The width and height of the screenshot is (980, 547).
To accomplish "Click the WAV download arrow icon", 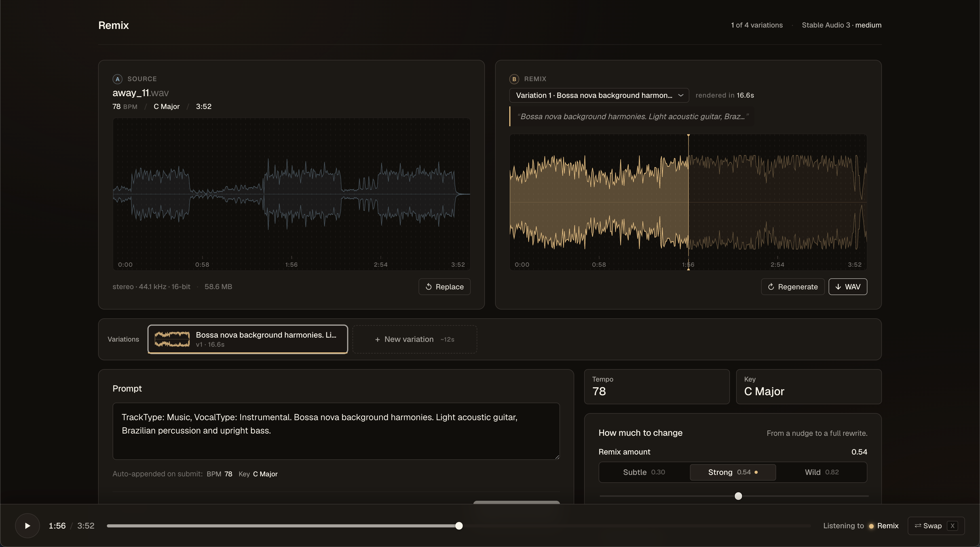I will tap(838, 287).
